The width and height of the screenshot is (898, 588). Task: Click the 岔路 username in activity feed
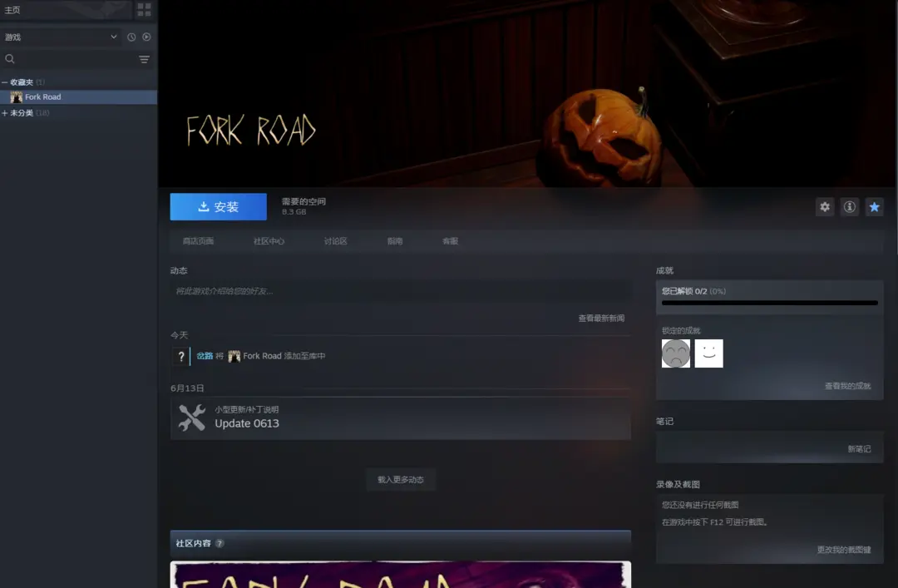205,356
